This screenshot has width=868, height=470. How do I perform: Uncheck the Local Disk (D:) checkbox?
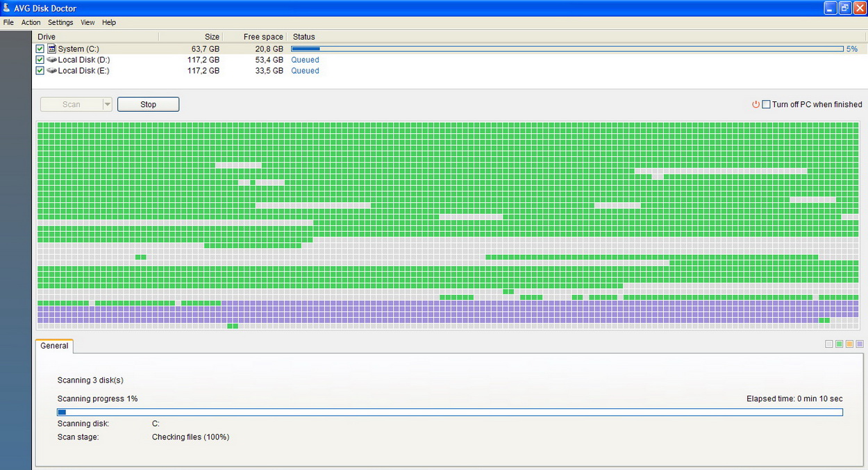(40, 60)
